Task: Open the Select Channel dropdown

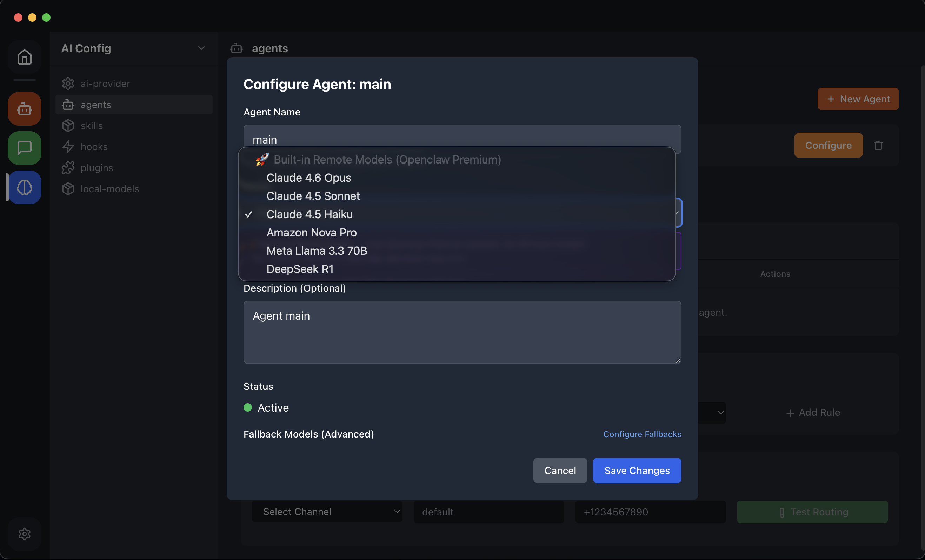Action: pos(327,512)
